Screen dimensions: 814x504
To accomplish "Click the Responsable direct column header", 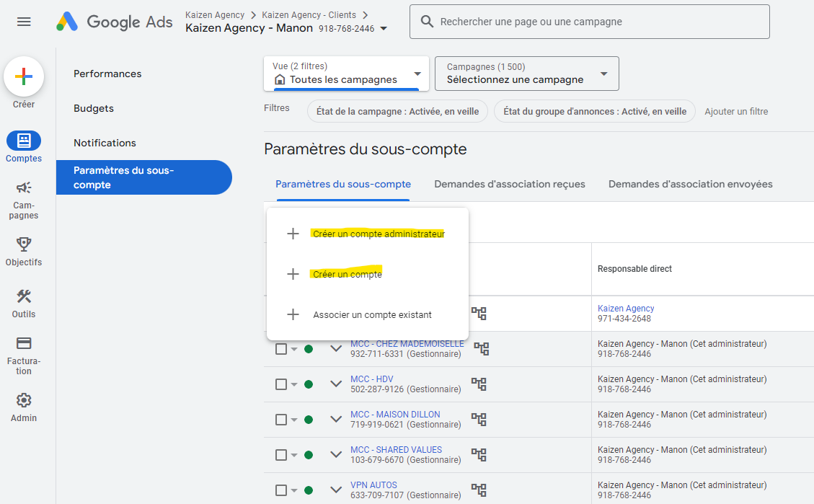I will point(634,269).
